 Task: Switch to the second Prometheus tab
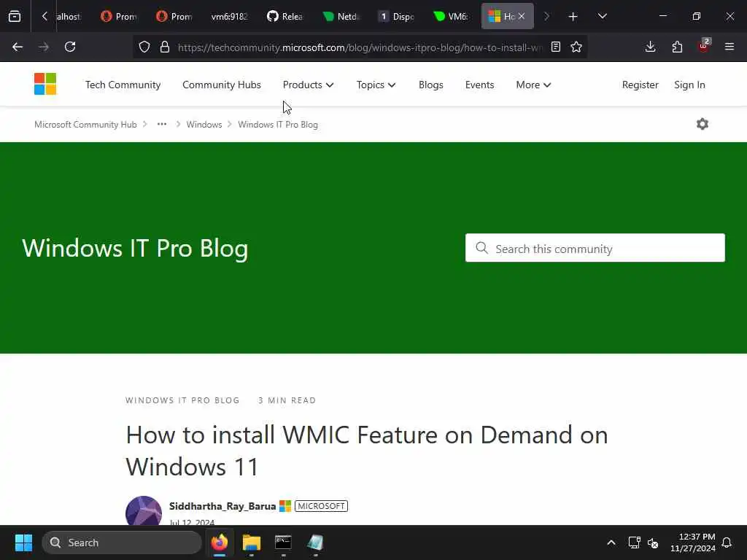pos(174,16)
